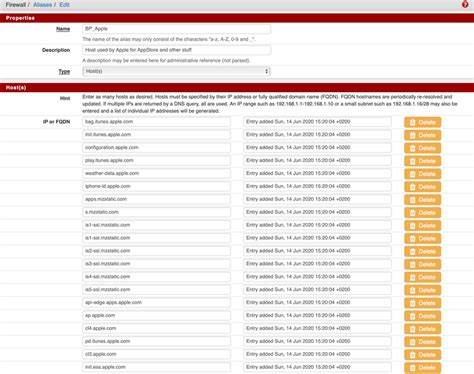Delete the configuration.apple.com entry

[x=422, y=148]
